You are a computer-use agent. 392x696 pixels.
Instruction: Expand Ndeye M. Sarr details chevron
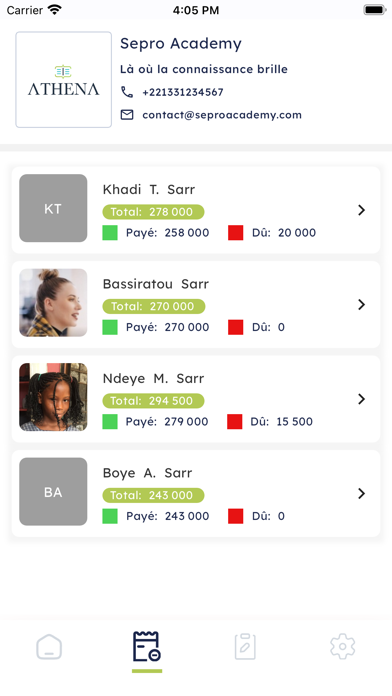pyautogui.click(x=361, y=399)
